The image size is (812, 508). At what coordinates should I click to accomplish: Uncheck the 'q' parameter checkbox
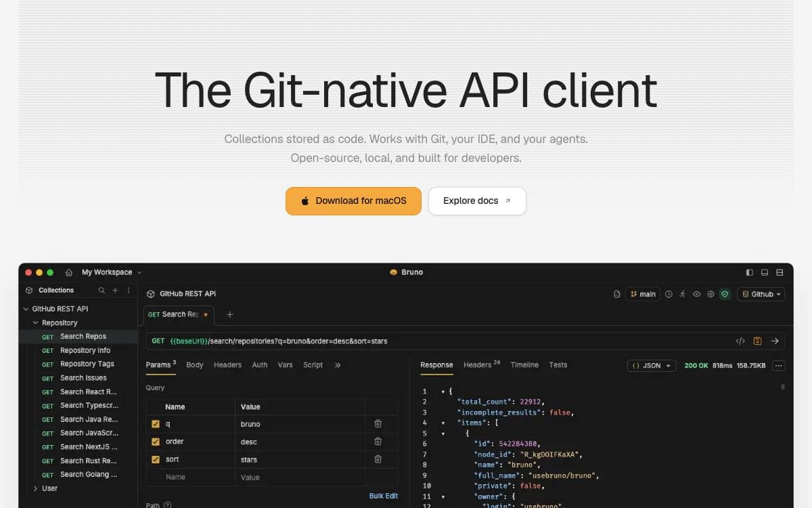tap(156, 424)
